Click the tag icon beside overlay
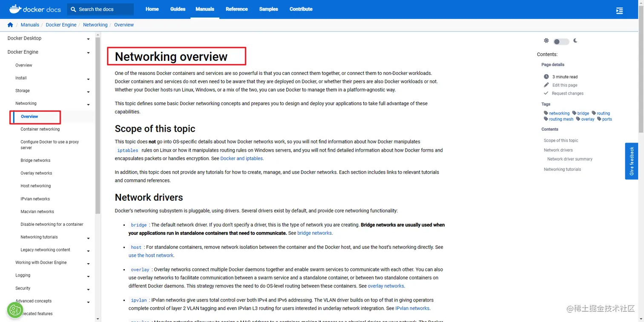This screenshot has height=322, width=644. [x=578, y=119]
